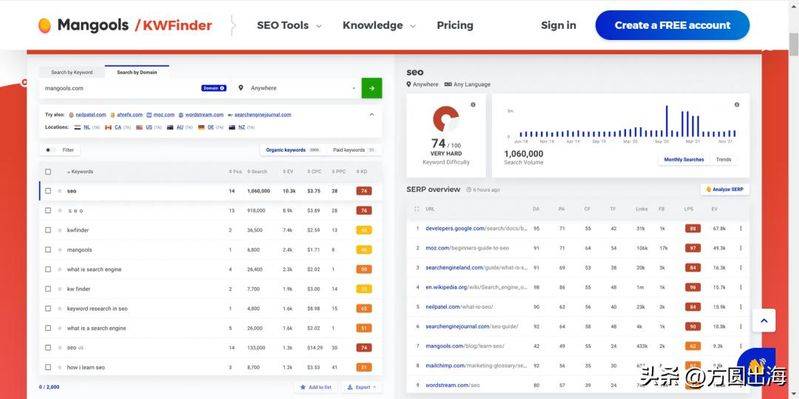This screenshot has width=799, height=399.
Task: Select the Organic keywords tab
Action: tap(292, 150)
